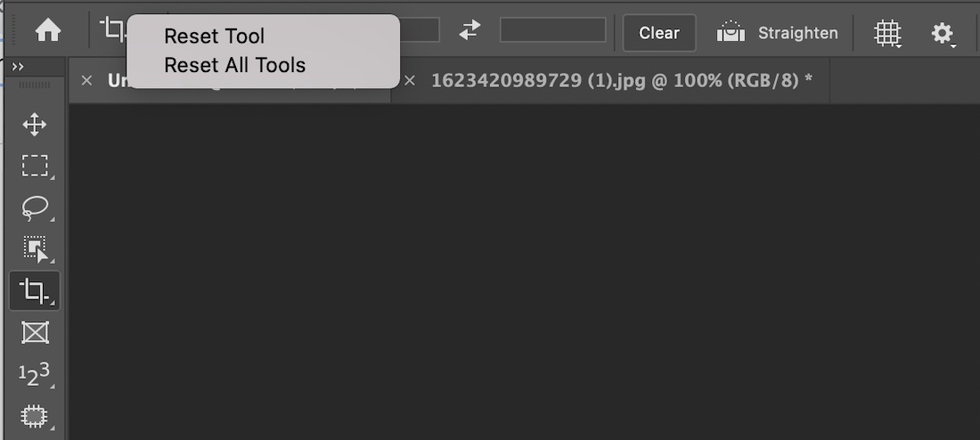Select the Frame tool
Viewport: 980px width, 440px height.
click(35, 332)
